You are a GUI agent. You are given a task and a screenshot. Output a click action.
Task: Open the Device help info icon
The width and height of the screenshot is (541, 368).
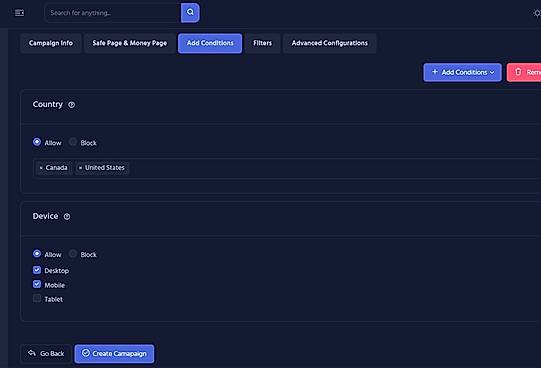tap(67, 217)
